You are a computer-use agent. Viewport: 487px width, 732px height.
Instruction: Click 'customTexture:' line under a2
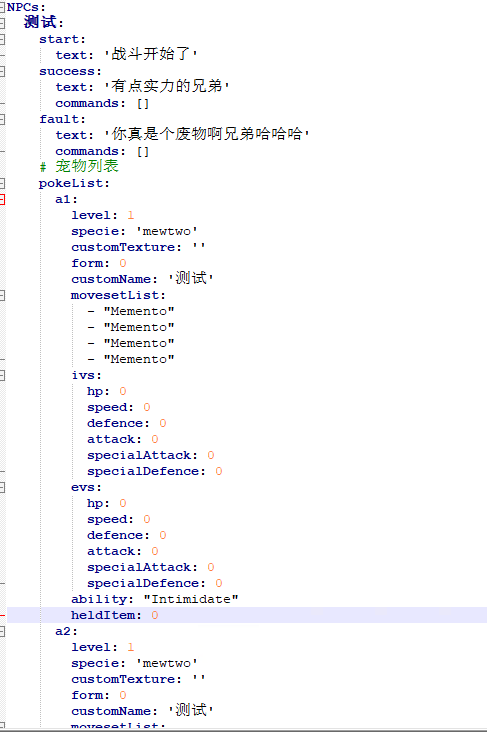(138, 679)
